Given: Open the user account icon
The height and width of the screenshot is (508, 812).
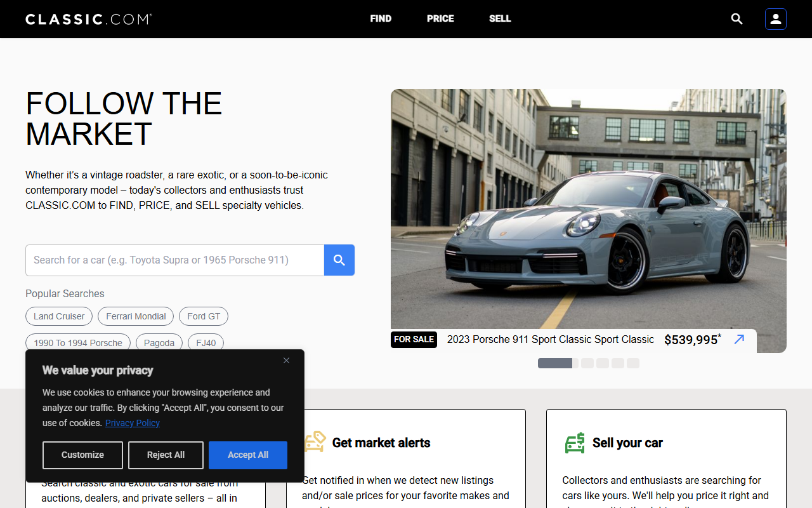Looking at the screenshot, I should [x=775, y=19].
